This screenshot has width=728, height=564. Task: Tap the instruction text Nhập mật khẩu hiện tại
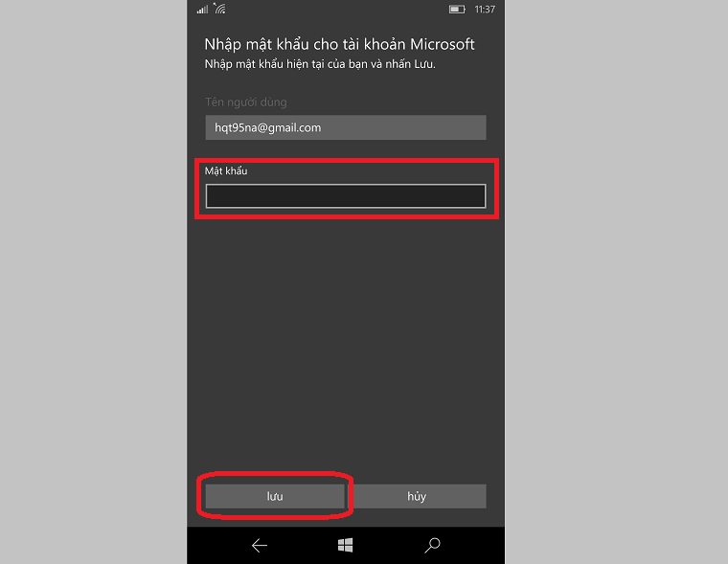[x=320, y=64]
